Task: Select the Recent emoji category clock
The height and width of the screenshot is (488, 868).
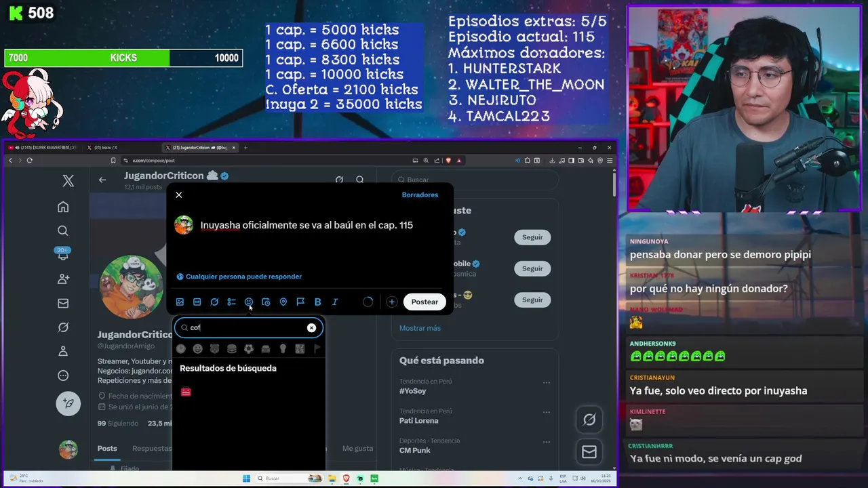Action: [180, 348]
